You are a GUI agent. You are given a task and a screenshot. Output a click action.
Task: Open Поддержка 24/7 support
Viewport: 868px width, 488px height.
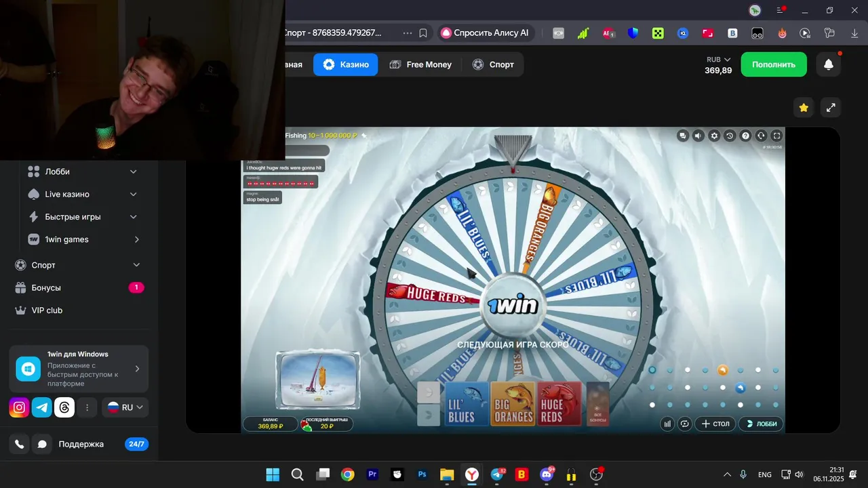tap(102, 444)
